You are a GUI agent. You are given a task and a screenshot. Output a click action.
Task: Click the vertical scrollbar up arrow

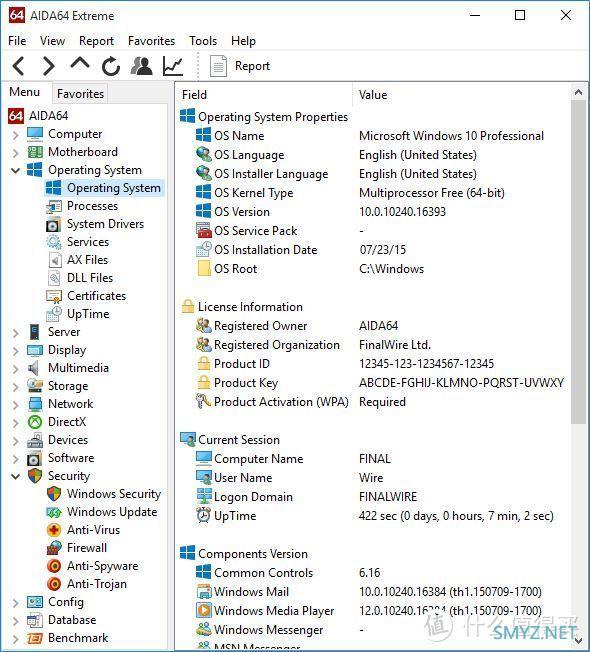pyautogui.click(x=578, y=93)
